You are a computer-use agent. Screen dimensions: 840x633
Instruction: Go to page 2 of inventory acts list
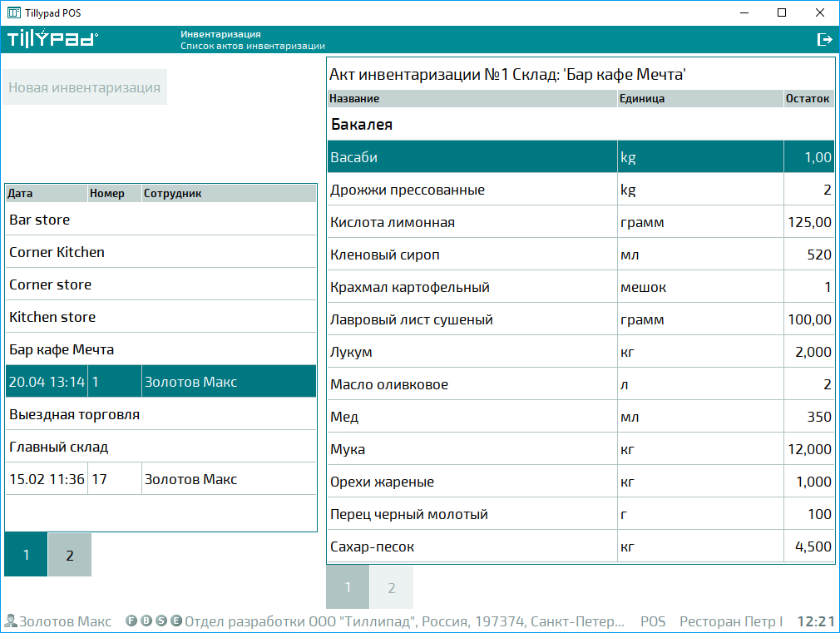pos(70,555)
